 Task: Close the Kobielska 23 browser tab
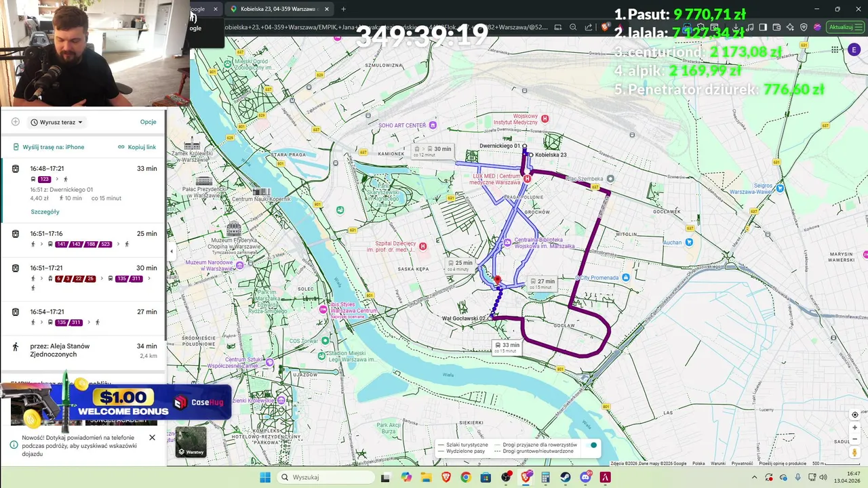click(327, 9)
